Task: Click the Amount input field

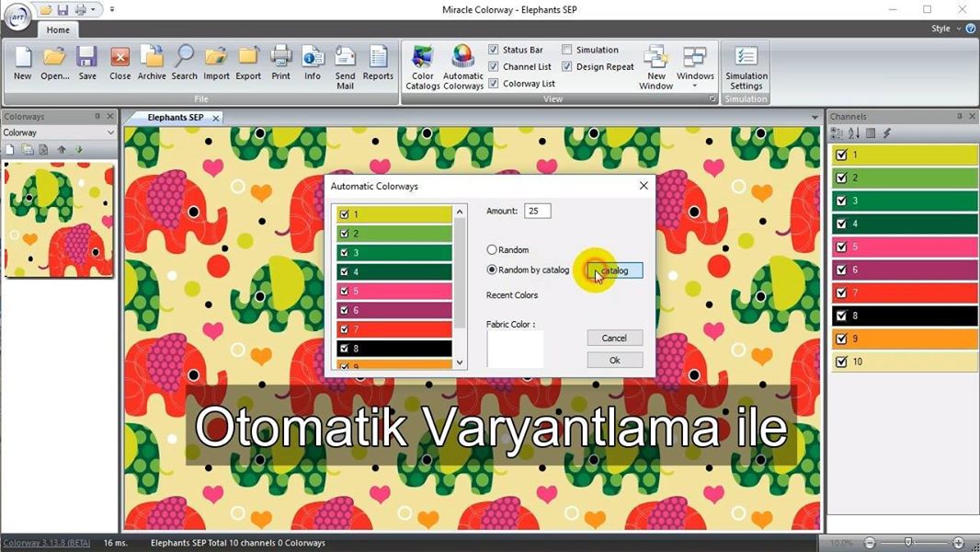Action: pyautogui.click(x=538, y=211)
